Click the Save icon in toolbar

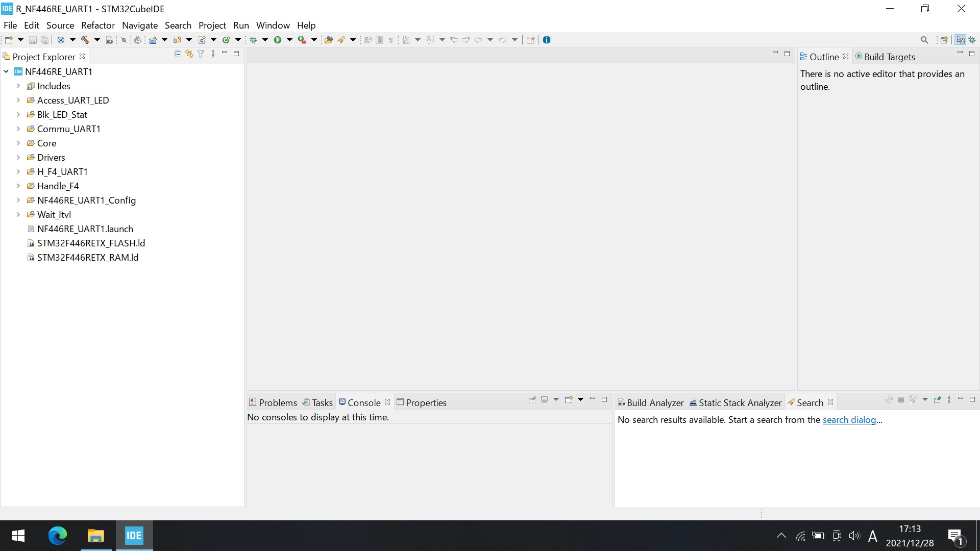point(33,40)
